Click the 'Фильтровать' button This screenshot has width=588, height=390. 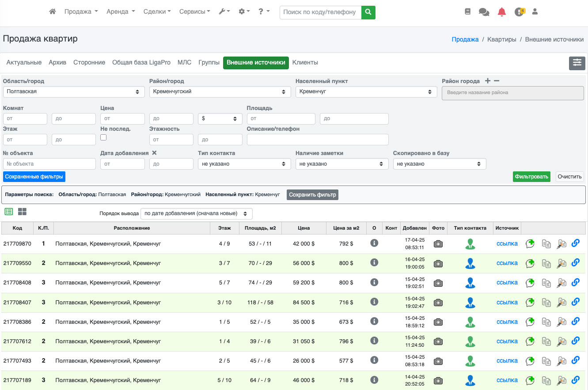(531, 177)
